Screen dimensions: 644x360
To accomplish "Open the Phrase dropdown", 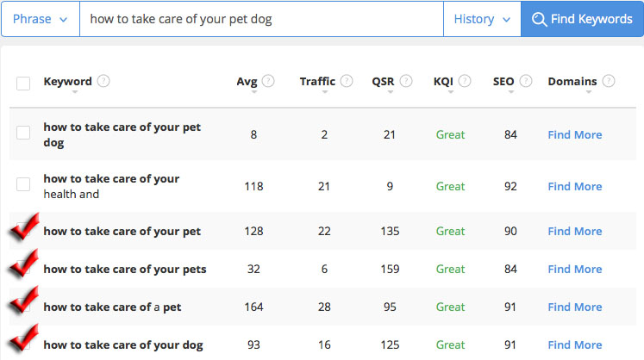I will [x=41, y=19].
